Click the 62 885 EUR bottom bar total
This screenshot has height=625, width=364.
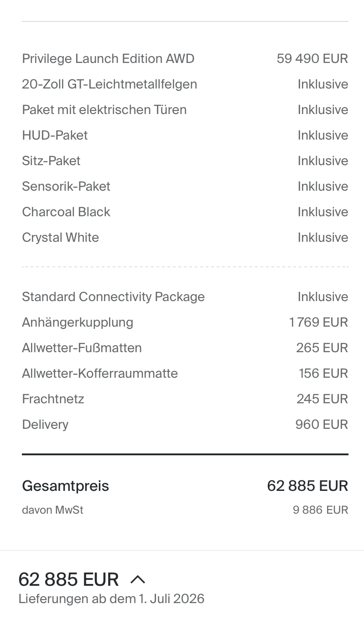pos(68,579)
